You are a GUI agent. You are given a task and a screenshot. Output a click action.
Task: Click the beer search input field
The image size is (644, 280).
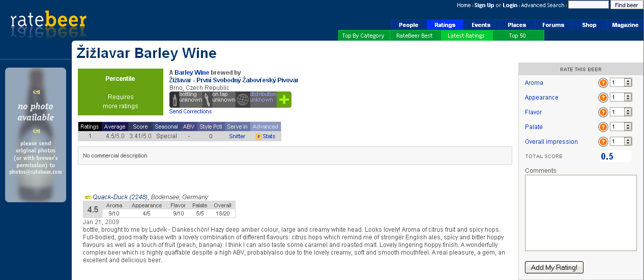tap(588, 5)
